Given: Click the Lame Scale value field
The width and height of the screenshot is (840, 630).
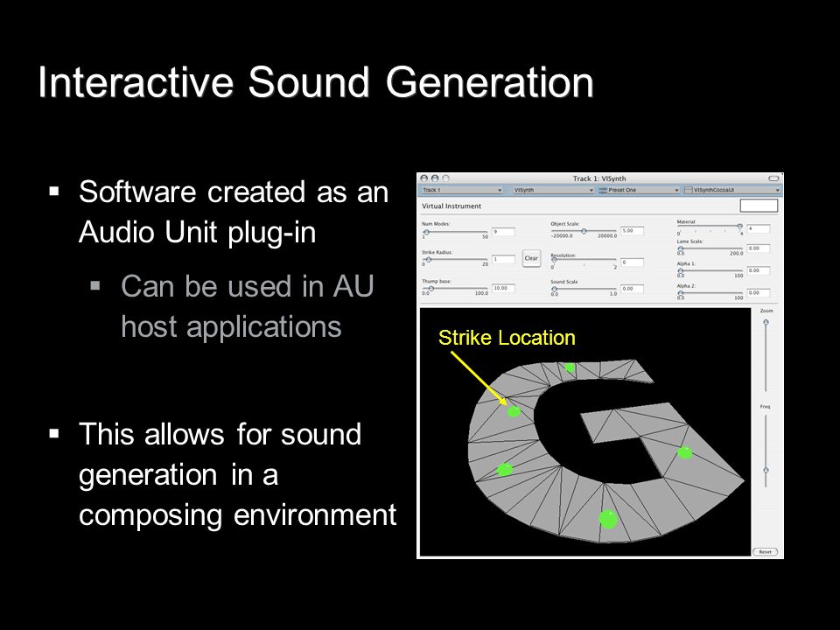Looking at the screenshot, I should (x=758, y=248).
